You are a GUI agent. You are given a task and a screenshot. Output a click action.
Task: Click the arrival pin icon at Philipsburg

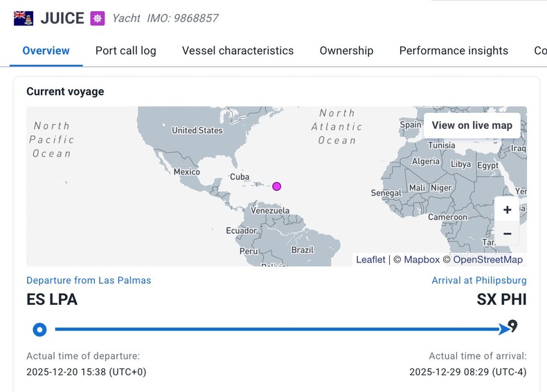point(513,326)
